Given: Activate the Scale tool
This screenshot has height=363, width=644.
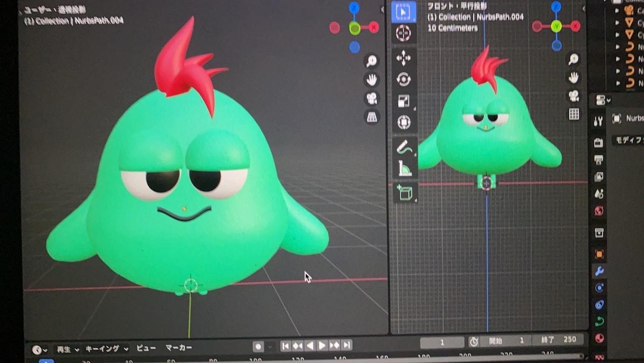Looking at the screenshot, I should (x=404, y=101).
